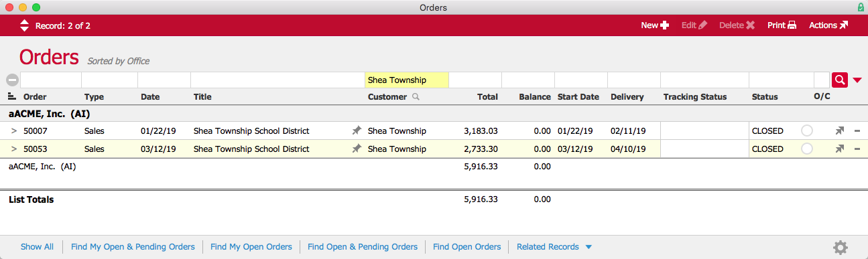Click the 3,183.03 total value
The width and height of the screenshot is (868, 259).
pos(481,131)
